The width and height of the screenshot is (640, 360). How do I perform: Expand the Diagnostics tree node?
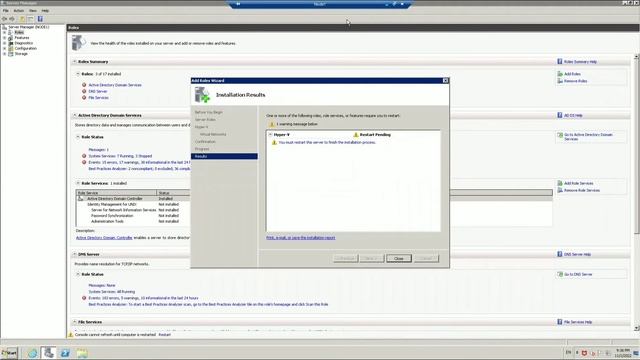click(x=4, y=43)
